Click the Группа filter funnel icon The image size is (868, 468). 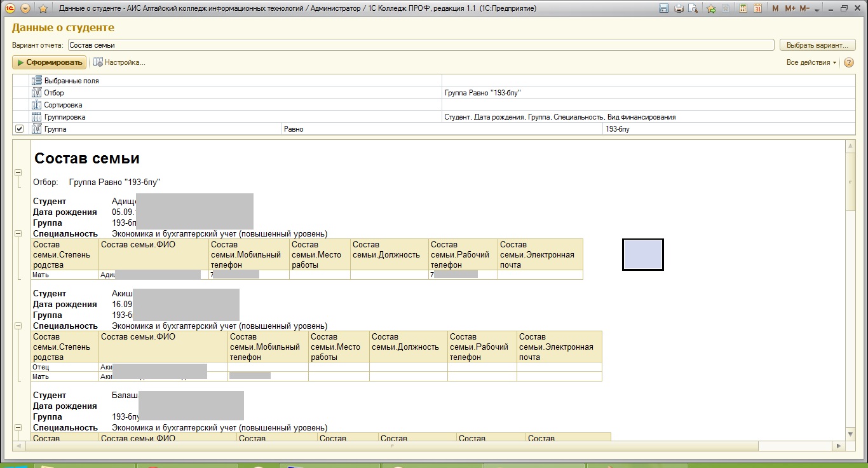tap(37, 129)
